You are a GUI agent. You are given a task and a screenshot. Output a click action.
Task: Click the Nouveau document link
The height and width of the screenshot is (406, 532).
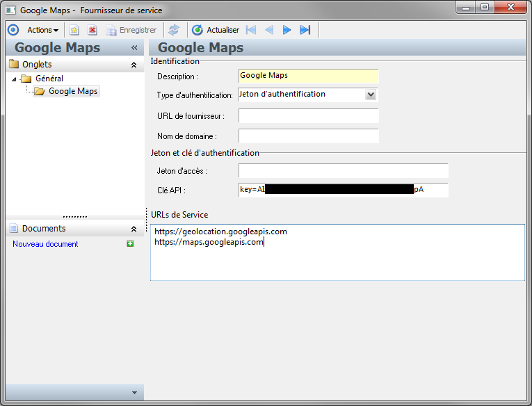point(45,244)
